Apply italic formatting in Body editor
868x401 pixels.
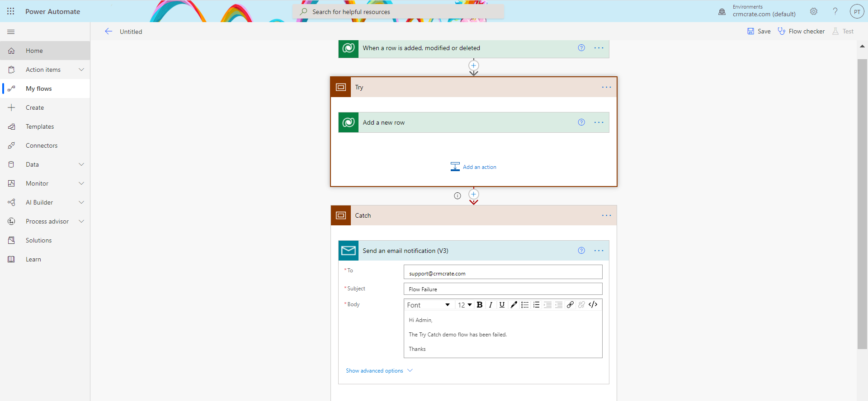[491, 305]
